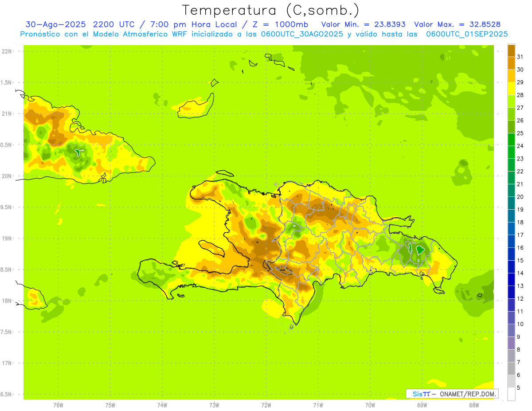The image size is (532, 411).
Task: Click the '18N' latitude axis label
Action: 7,301
